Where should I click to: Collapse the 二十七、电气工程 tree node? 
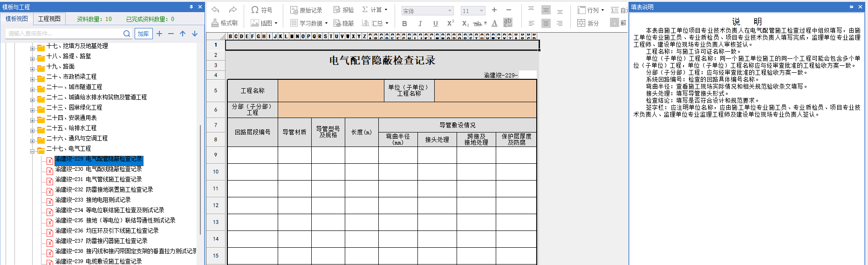click(x=33, y=151)
